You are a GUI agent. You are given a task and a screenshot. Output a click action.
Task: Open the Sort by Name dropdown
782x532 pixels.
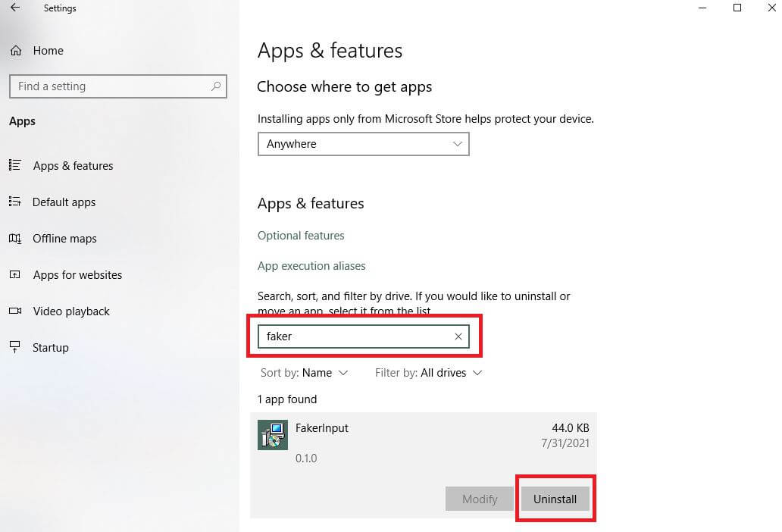point(304,373)
